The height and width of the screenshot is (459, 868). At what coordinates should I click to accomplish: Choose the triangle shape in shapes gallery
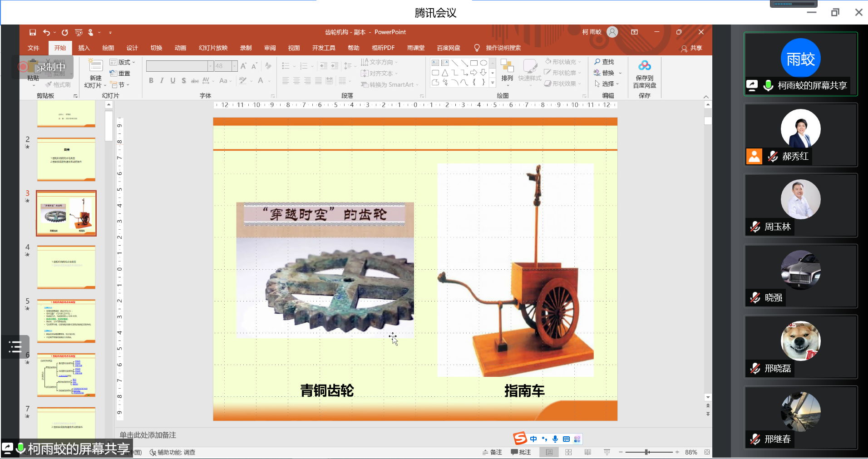445,73
